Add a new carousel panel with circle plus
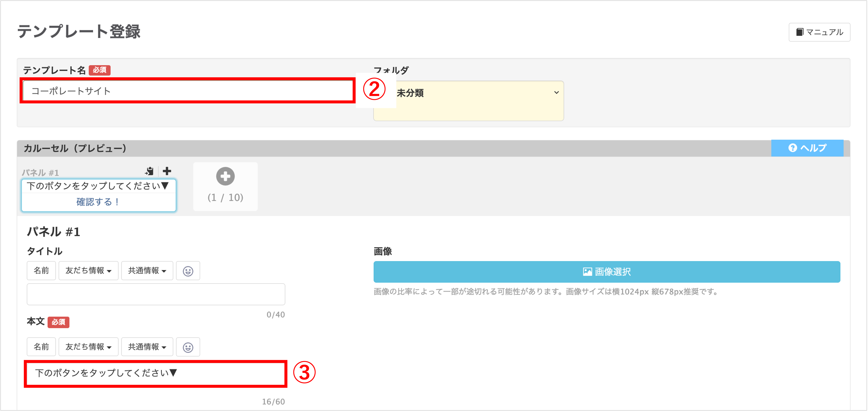Image resolution: width=868 pixels, height=411 pixels. [x=225, y=176]
